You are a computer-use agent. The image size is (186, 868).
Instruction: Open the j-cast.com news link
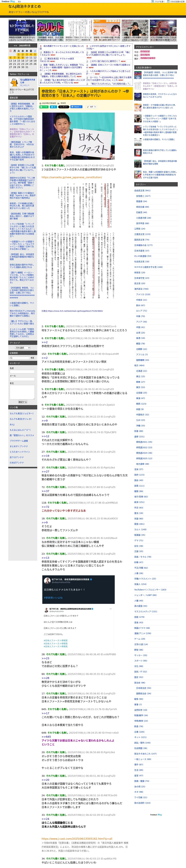click(x=77, y=838)
